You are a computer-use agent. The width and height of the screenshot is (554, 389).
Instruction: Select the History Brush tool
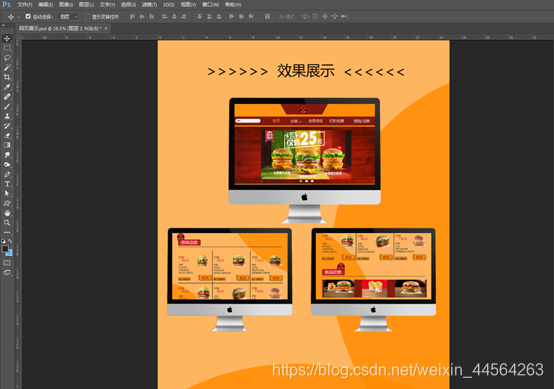coord(7,126)
